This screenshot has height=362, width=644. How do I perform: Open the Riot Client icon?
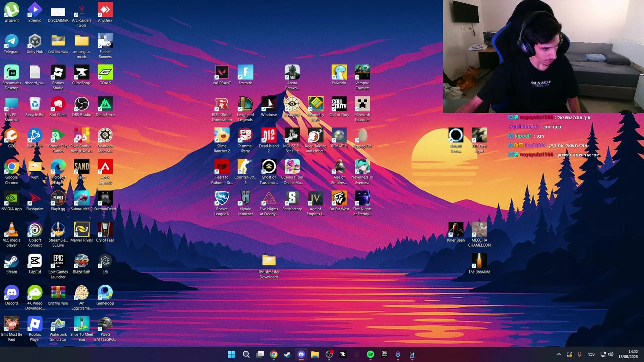point(58,107)
